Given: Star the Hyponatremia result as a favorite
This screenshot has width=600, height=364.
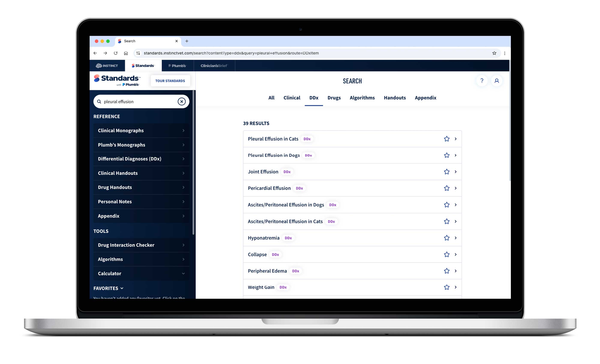Looking at the screenshot, I should click(x=446, y=238).
